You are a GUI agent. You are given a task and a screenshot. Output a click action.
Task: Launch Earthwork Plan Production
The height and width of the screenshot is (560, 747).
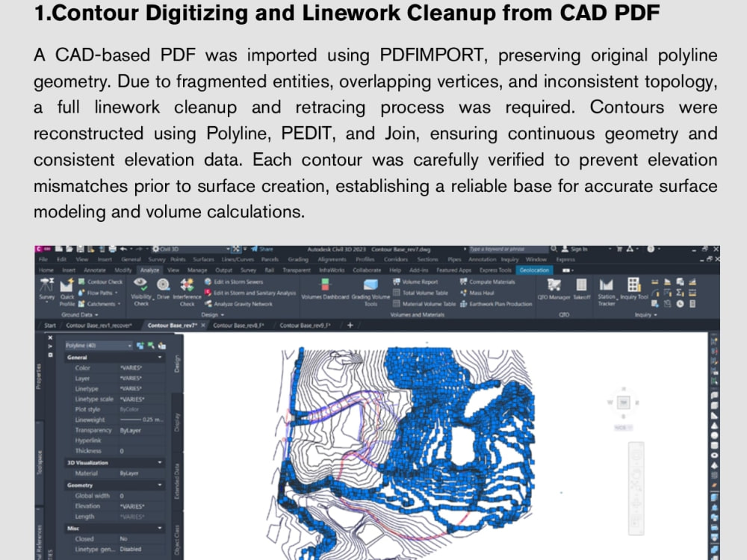point(496,304)
